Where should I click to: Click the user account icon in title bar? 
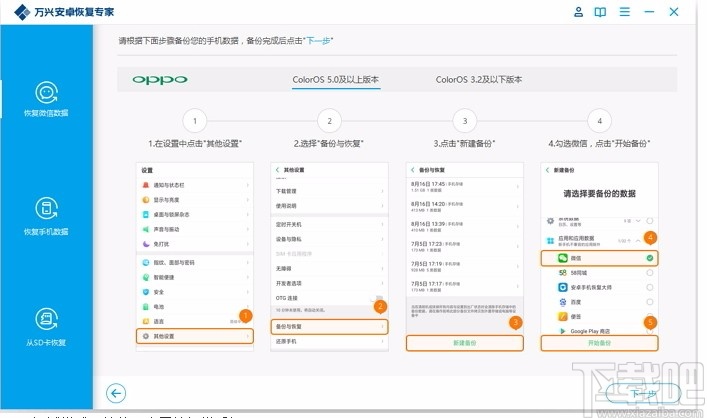pos(578,12)
